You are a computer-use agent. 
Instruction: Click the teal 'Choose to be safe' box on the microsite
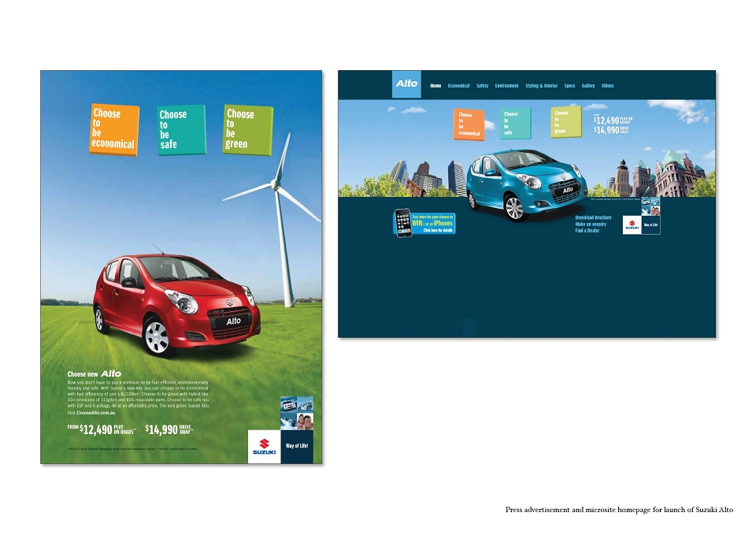pyautogui.click(x=515, y=124)
